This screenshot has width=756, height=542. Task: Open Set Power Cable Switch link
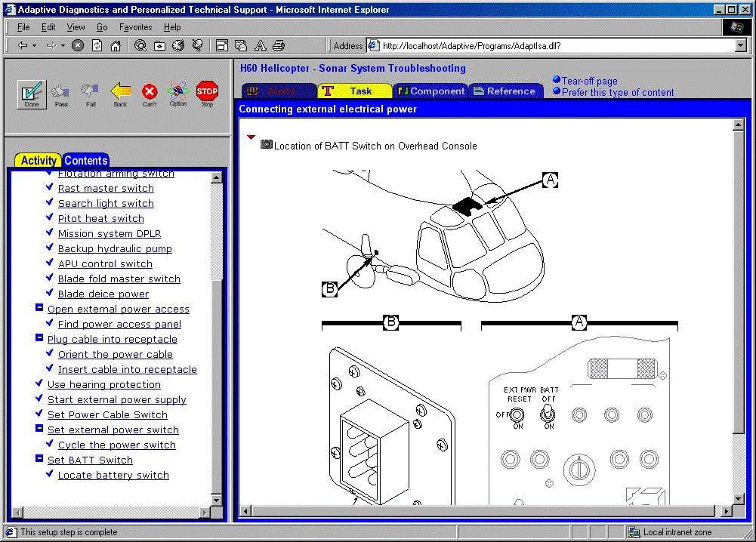[107, 415]
